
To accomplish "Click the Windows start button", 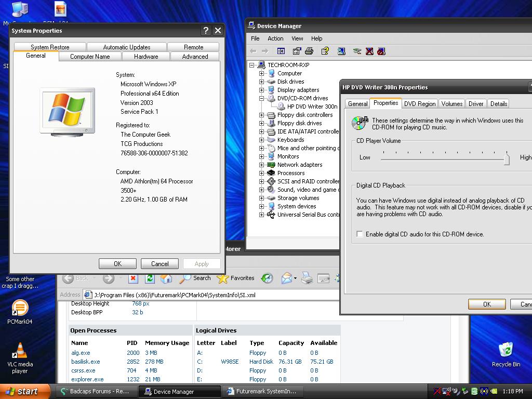I will [24, 392].
